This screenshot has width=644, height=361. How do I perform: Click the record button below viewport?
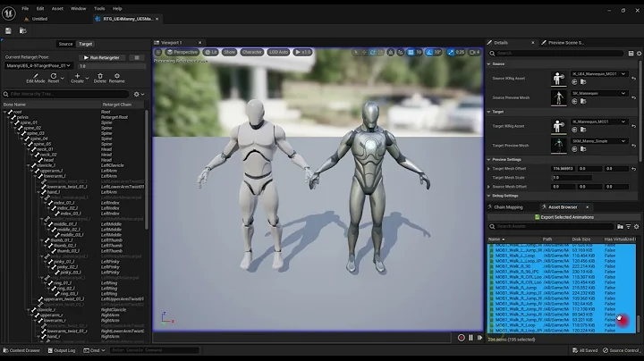tap(462, 338)
